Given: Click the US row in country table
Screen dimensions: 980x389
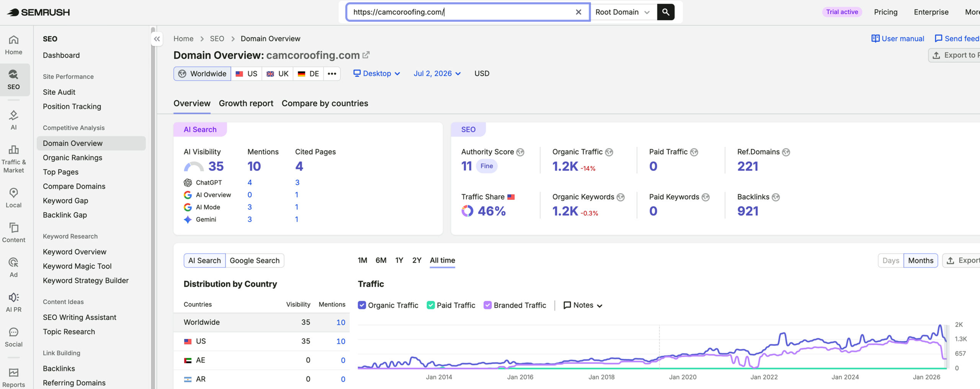Looking at the screenshot, I should coord(261,341).
